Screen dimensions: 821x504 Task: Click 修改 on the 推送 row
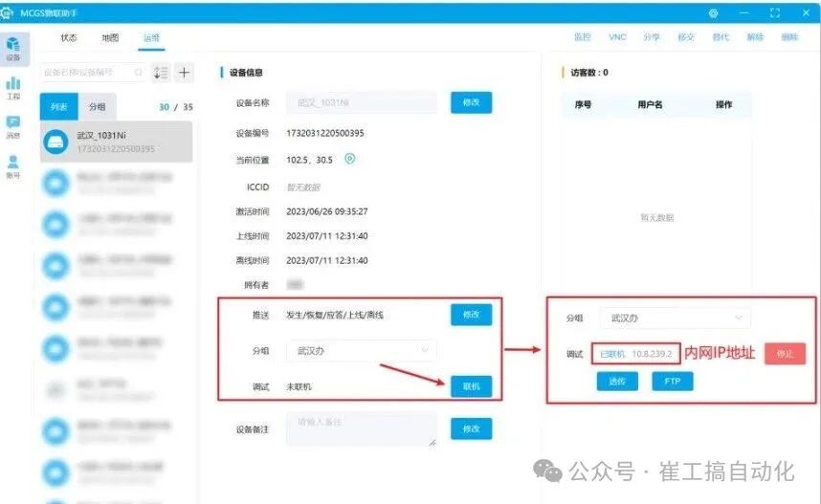pyautogui.click(x=471, y=315)
